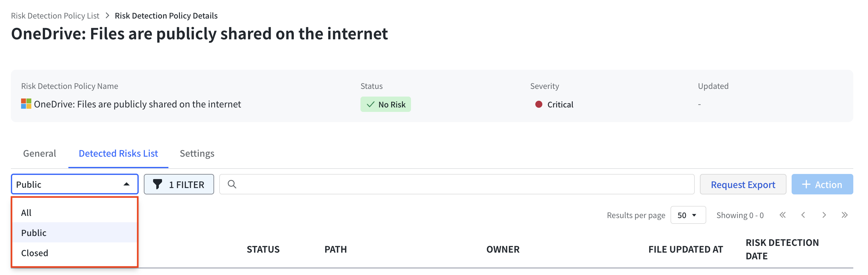Click the funnel filter icon
This screenshot has width=868, height=275.
pos(157,184)
